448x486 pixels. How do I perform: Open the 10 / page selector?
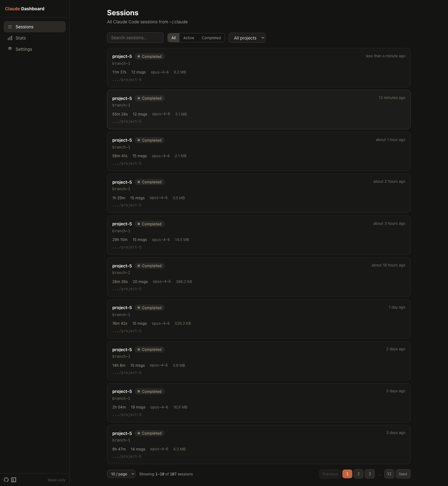coord(121,474)
